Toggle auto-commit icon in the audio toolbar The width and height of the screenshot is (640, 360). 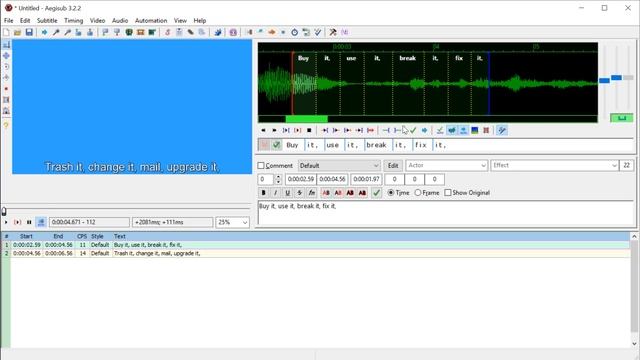pos(440,130)
